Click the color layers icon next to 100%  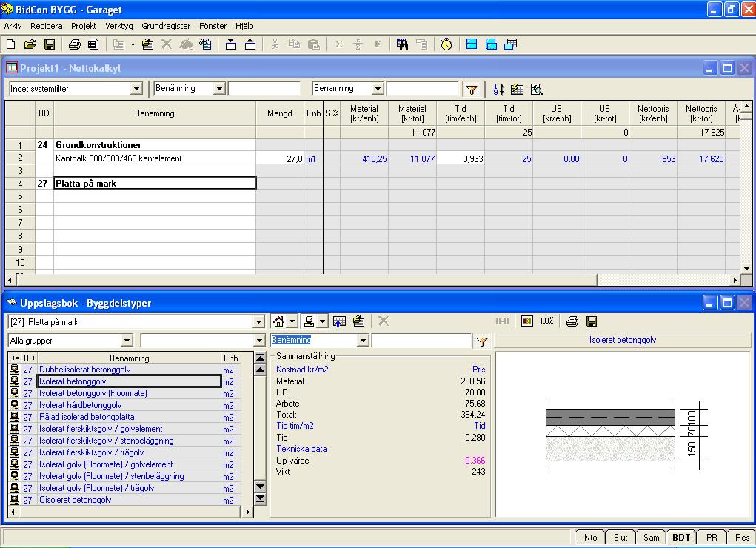click(x=527, y=321)
